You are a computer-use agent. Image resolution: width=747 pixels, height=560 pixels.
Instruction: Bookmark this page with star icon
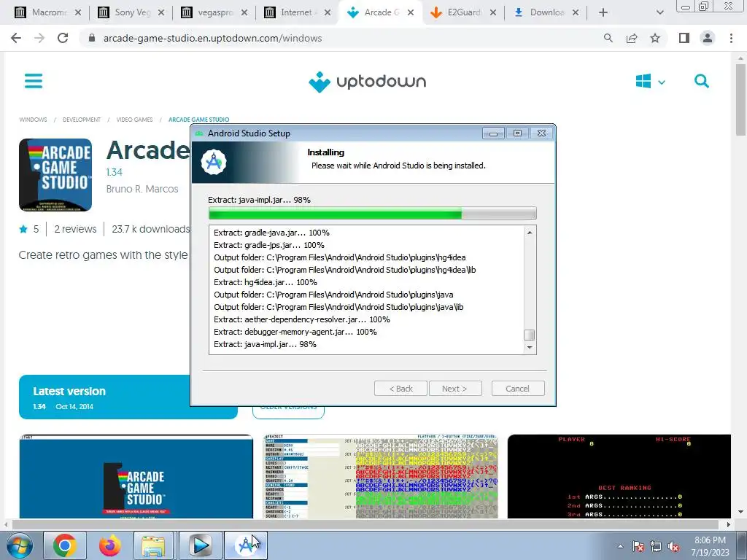655,38
